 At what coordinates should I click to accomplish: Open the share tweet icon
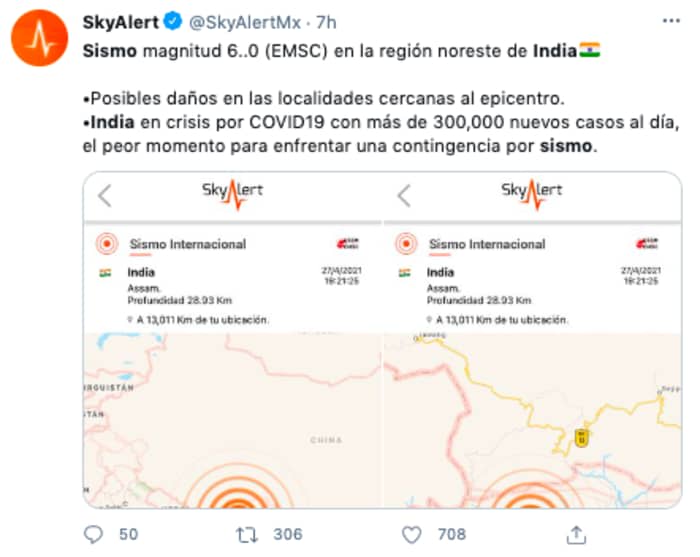coord(576,535)
